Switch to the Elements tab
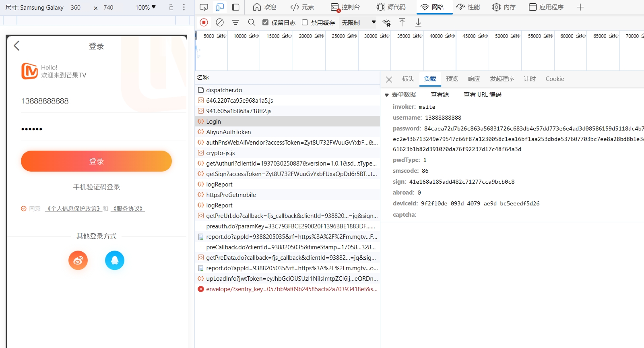The image size is (644, 348). point(302,7)
